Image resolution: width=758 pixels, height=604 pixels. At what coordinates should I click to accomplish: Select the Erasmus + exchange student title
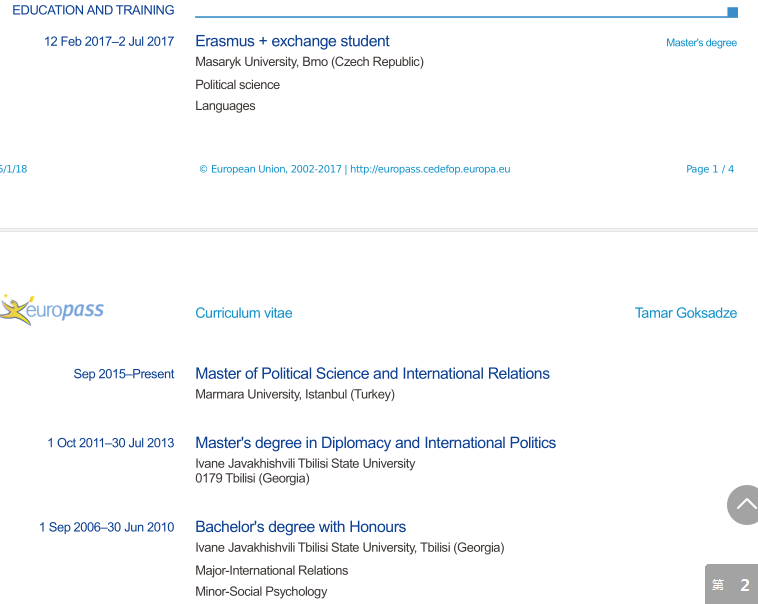292,41
